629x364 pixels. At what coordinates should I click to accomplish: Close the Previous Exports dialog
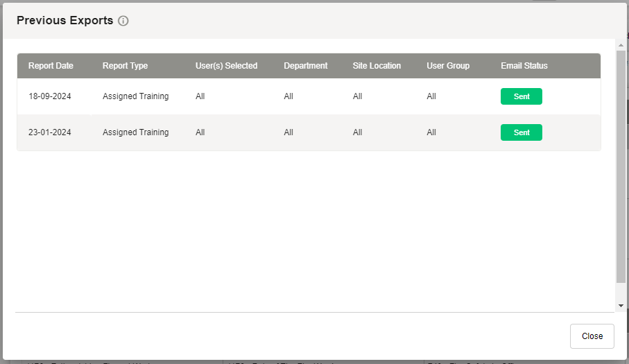point(592,336)
